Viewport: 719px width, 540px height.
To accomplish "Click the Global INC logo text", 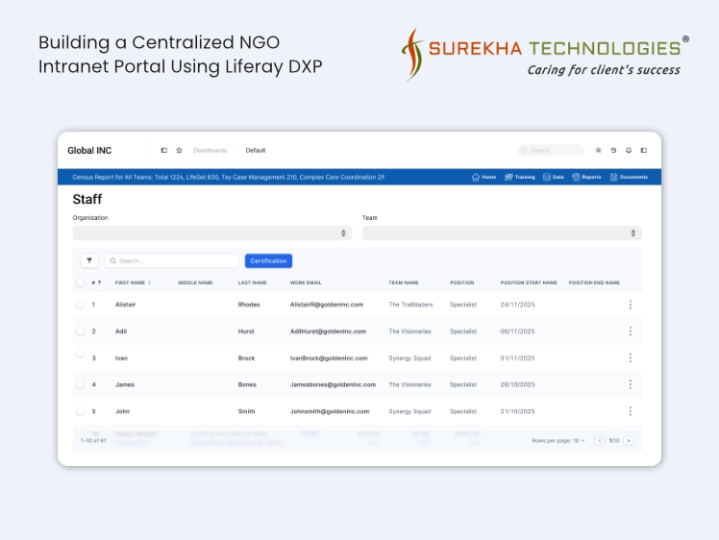I will click(x=89, y=150).
